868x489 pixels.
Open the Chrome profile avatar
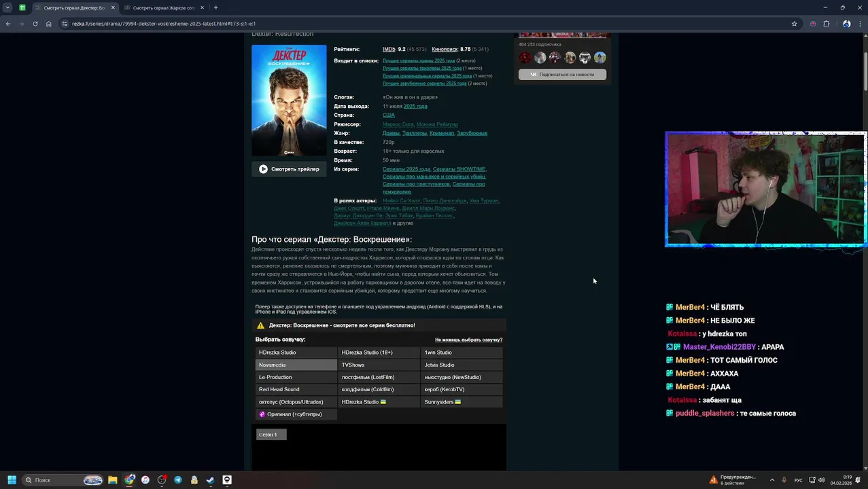(846, 24)
